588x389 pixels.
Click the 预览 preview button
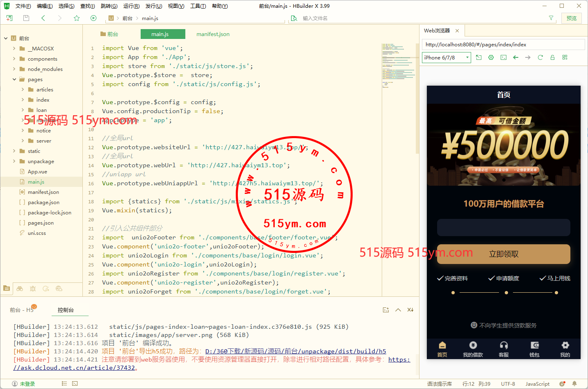[x=572, y=18]
